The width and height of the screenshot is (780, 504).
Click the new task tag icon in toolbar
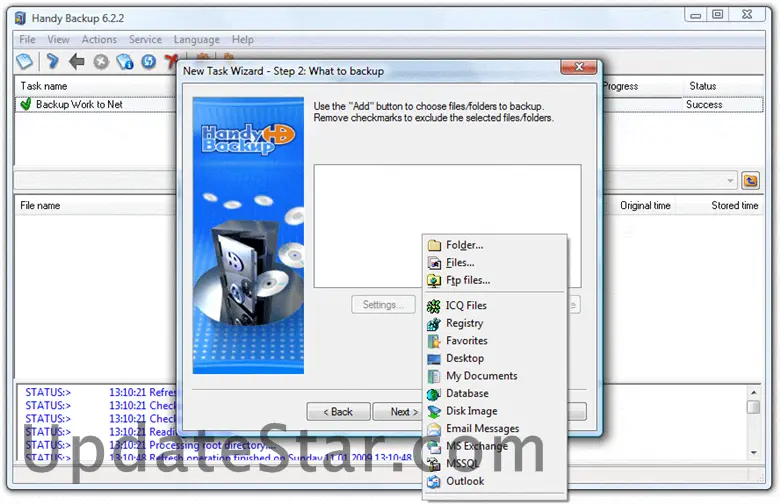[x=25, y=61]
